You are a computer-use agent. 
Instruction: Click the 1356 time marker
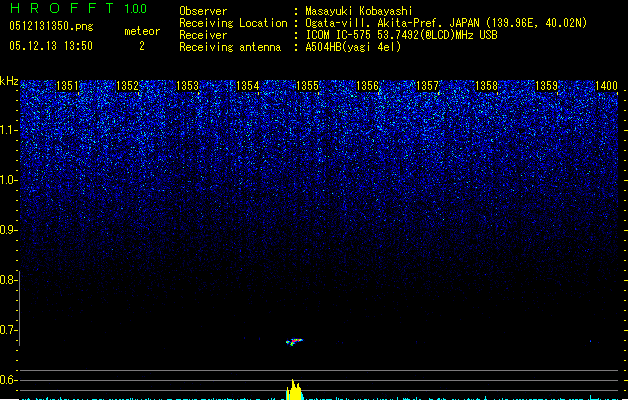point(367,86)
